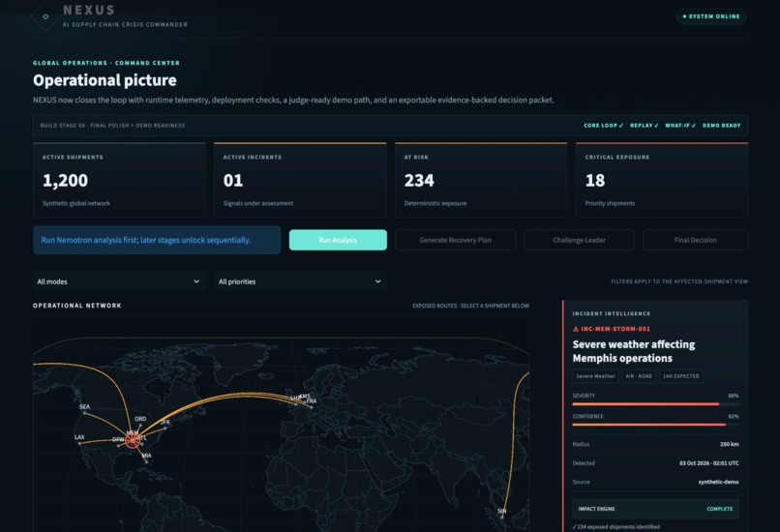Click the CORE LOOP status indicator
The width and height of the screenshot is (780, 532).
click(603, 126)
